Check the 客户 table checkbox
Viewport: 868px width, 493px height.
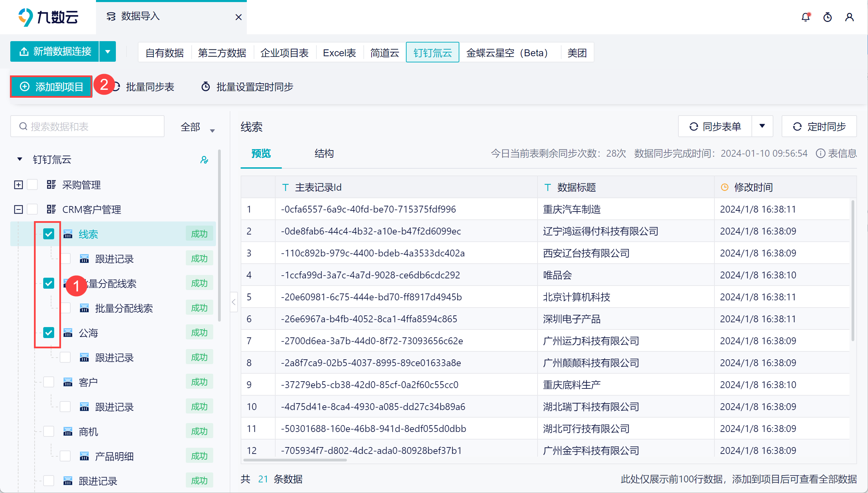click(49, 382)
